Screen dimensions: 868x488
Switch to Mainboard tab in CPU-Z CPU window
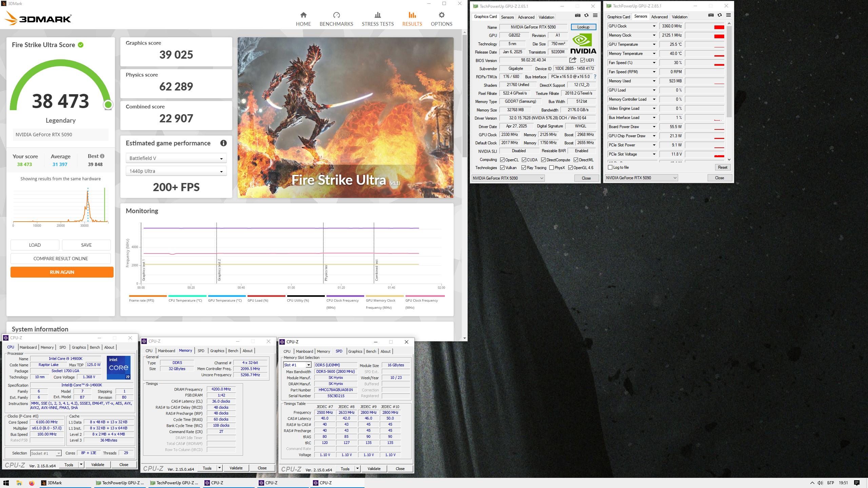click(x=28, y=347)
